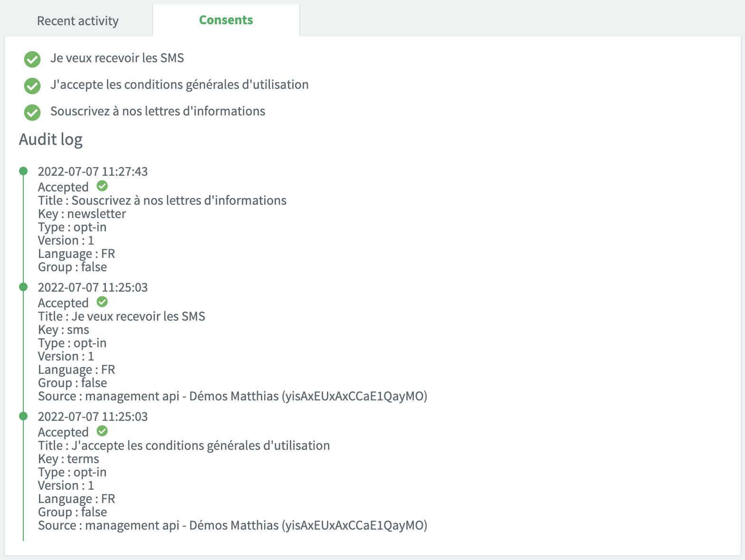Click Source line in the sms entry
Viewport: 745px width, 560px height.
click(232, 396)
